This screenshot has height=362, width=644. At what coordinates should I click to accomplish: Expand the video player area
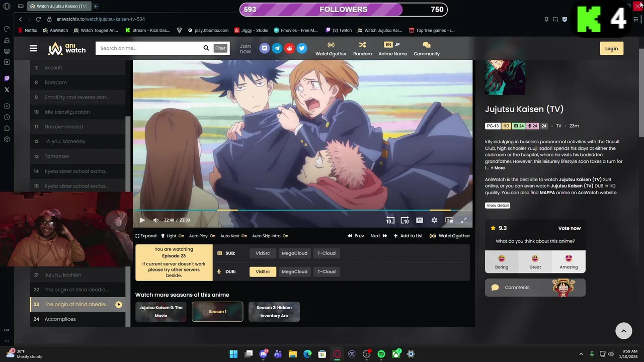146,236
